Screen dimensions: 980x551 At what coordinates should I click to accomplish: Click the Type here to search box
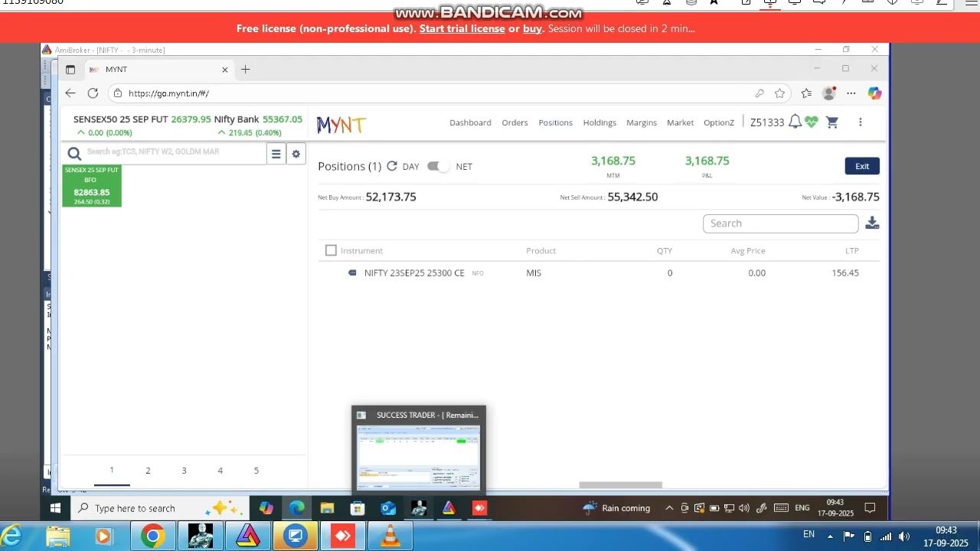(x=160, y=508)
